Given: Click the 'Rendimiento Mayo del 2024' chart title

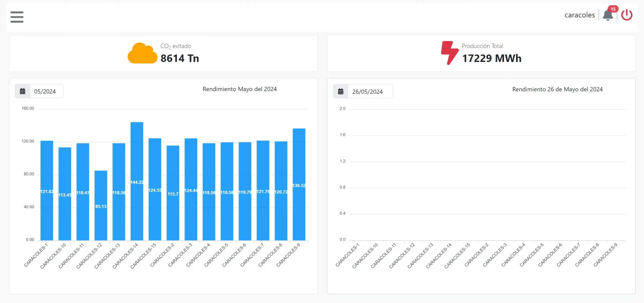Looking at the screenshot, I should coord(239,89).
